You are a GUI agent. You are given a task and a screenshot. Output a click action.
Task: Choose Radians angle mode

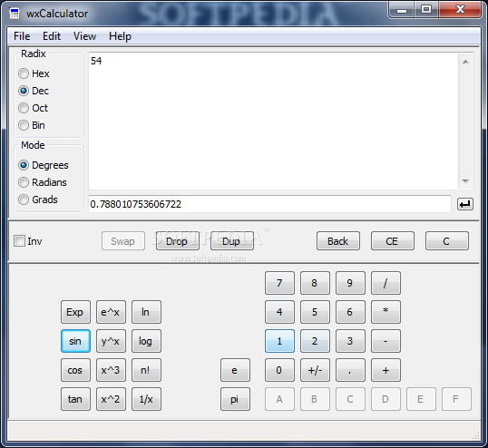coord(43,182)
